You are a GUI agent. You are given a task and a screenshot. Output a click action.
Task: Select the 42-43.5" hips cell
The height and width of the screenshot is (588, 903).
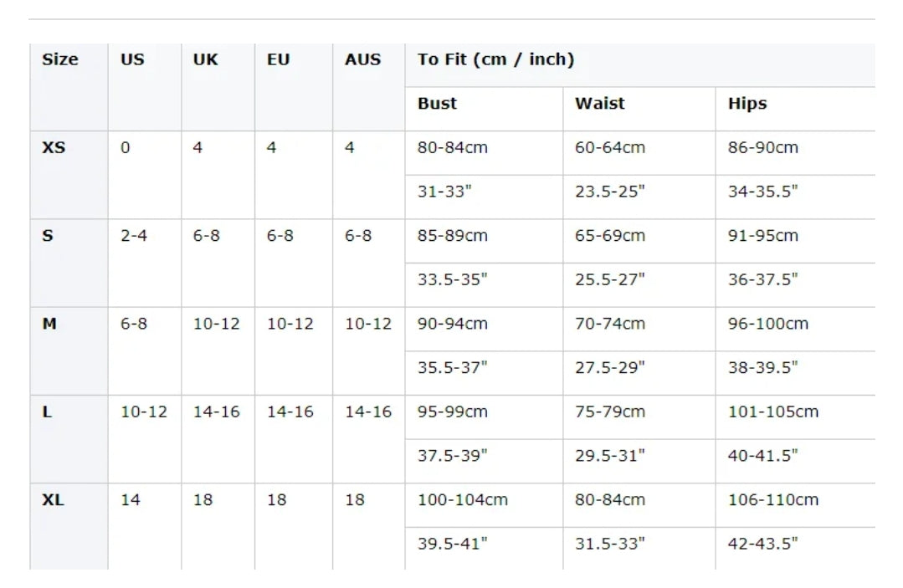coord(763,544)
